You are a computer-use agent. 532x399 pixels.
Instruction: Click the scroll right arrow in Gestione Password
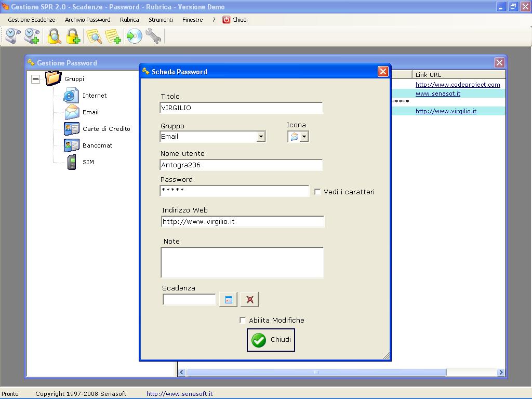click(x=501, y=372)
